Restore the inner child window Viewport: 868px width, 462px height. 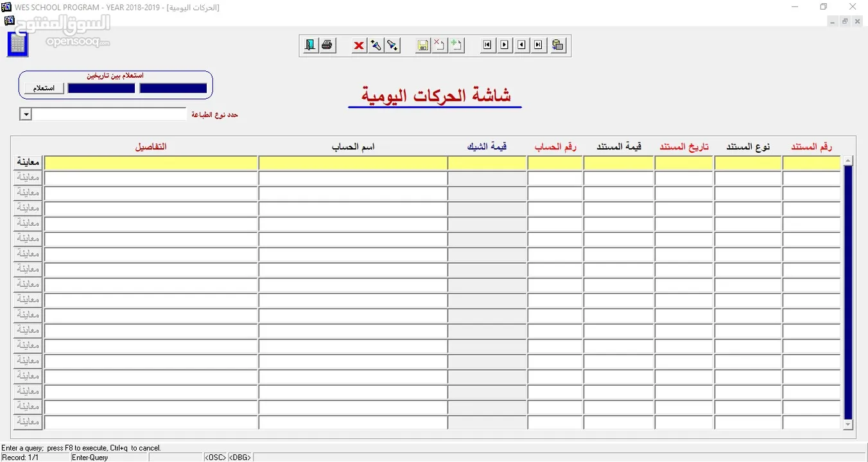click(845, 21)
